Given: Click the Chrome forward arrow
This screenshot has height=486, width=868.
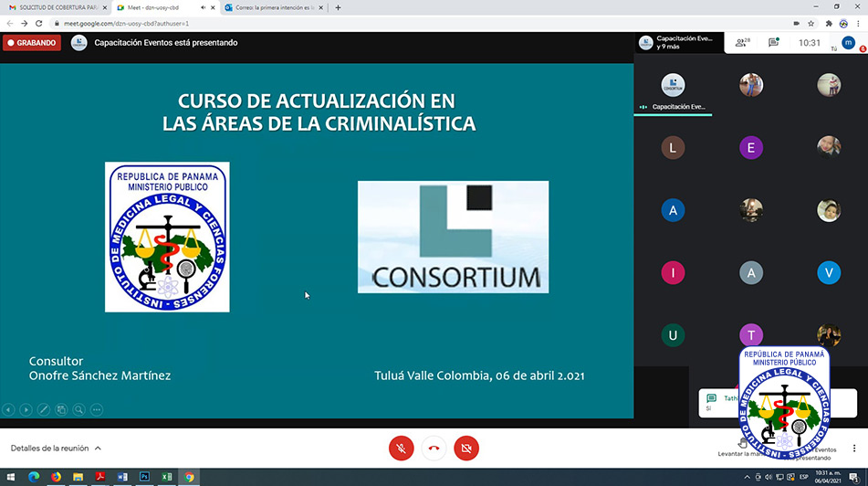Looking at the screenshot, I should tap(25, 23).
